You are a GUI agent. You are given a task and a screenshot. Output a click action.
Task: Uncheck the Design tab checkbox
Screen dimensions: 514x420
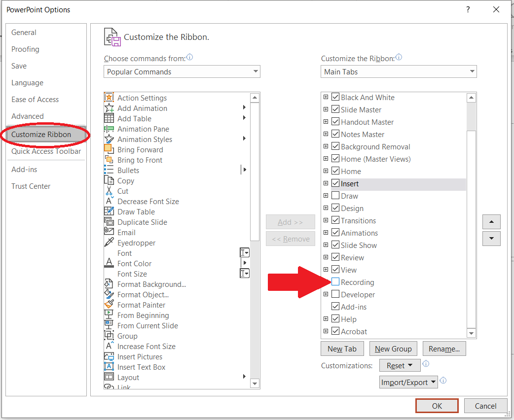pos(335,208)
